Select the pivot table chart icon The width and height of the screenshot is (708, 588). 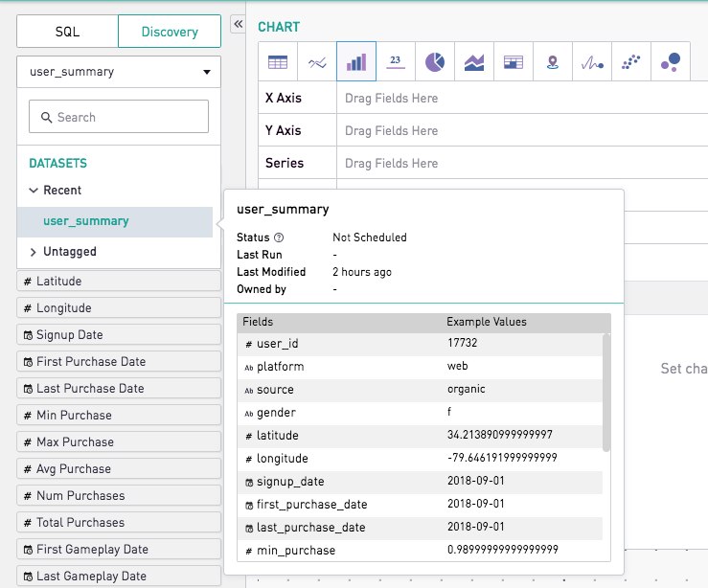[514, 62]
